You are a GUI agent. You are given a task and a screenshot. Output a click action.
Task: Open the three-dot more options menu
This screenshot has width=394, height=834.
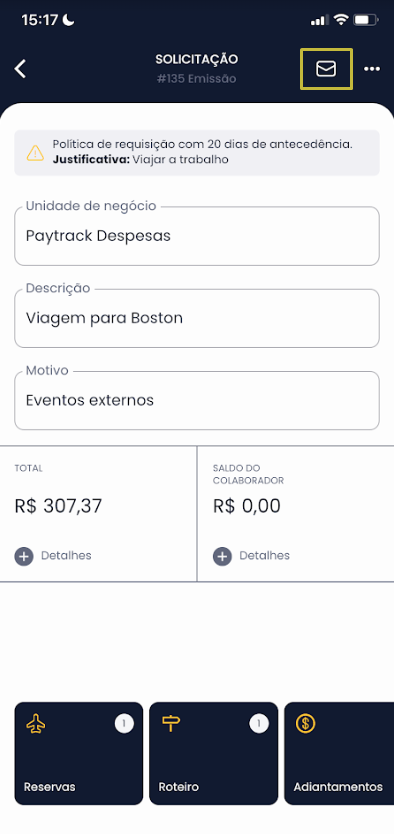[372, 69]
